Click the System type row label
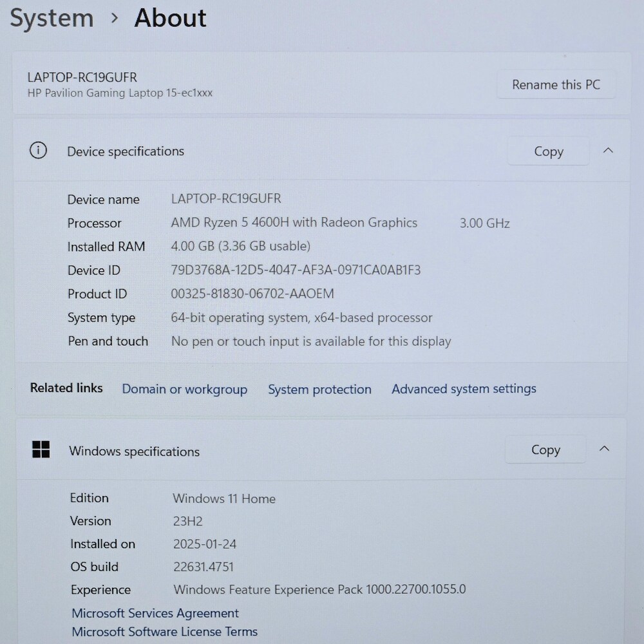 point(101,318)
